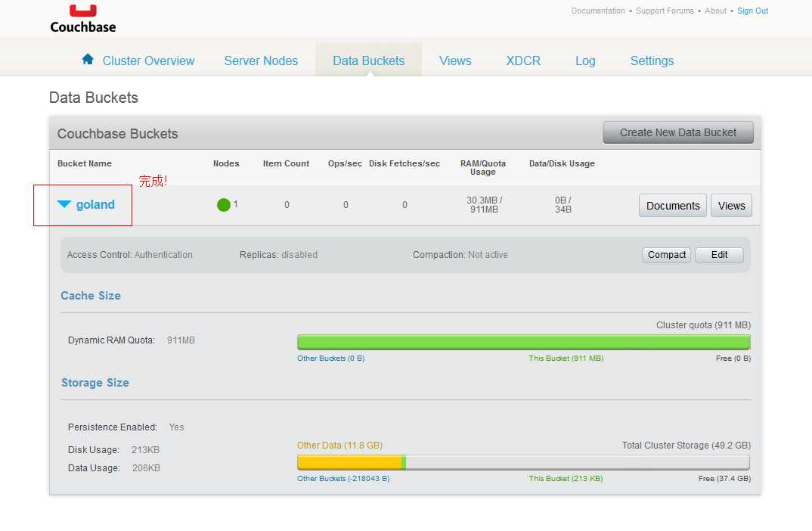The image size is (812, 531).
Task: Click the About link
Action: click(715, 11)
